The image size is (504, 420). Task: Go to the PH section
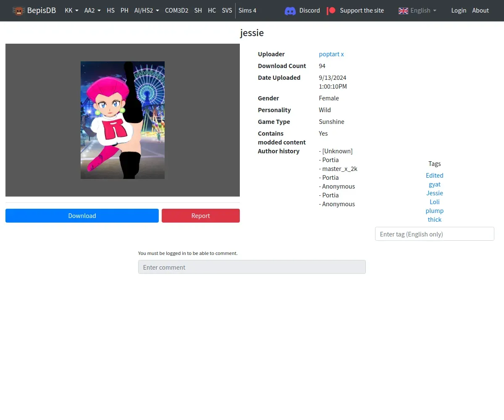(124, 10)
